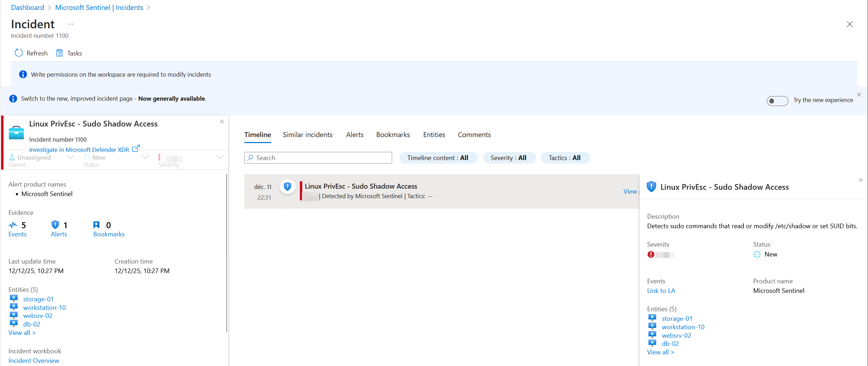Open the Timeline content All filter

438,158
